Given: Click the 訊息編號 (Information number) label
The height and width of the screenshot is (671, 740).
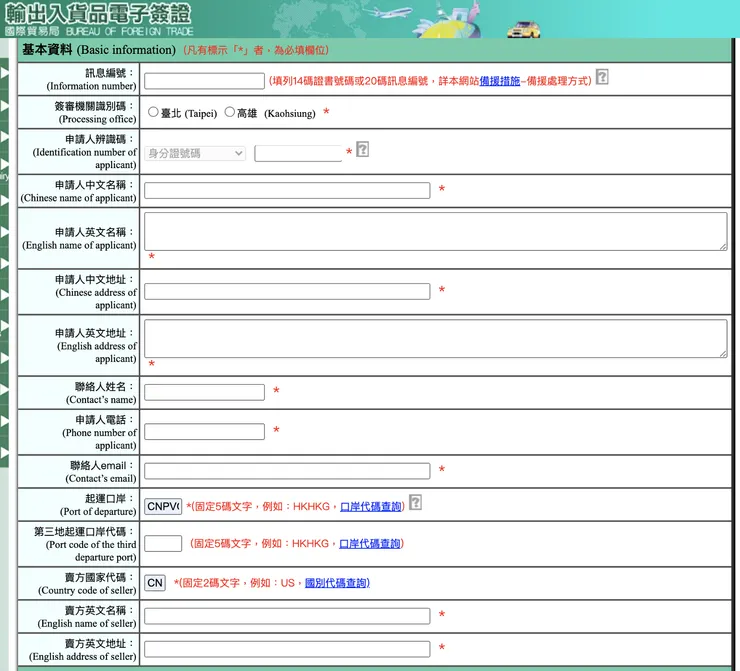Looking at the screenshot, I should click(91, 79).
